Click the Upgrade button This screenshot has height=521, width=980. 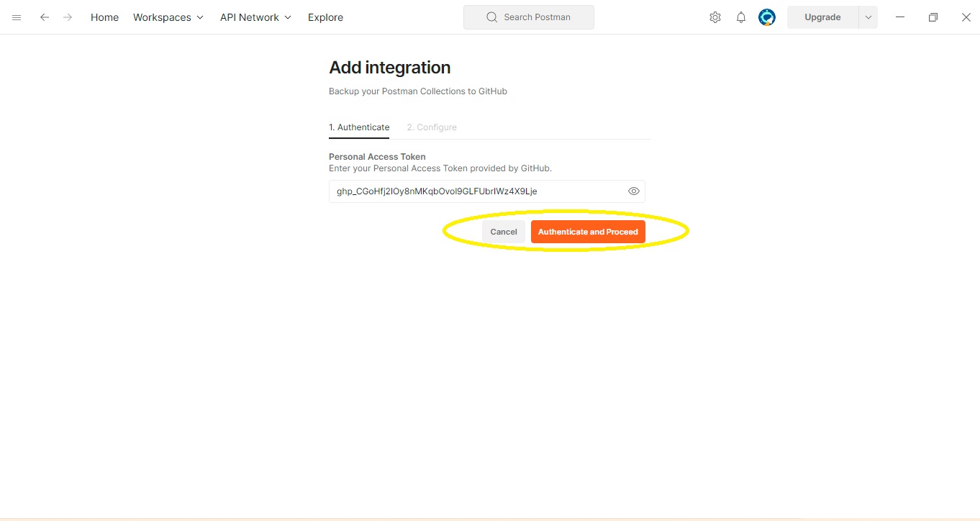click(822, 17)
